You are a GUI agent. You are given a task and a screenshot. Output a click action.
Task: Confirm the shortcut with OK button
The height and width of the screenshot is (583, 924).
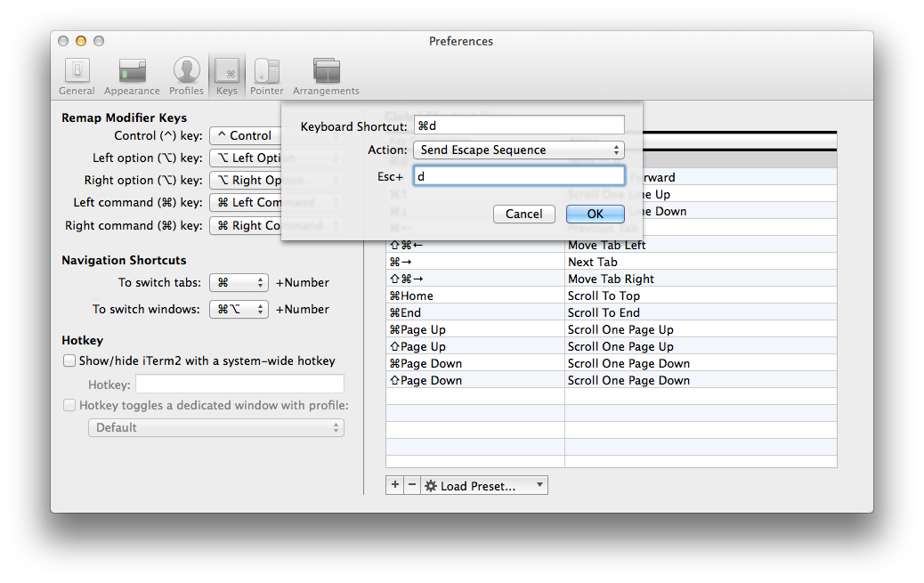pyautogui.click(x=596, y=214)
